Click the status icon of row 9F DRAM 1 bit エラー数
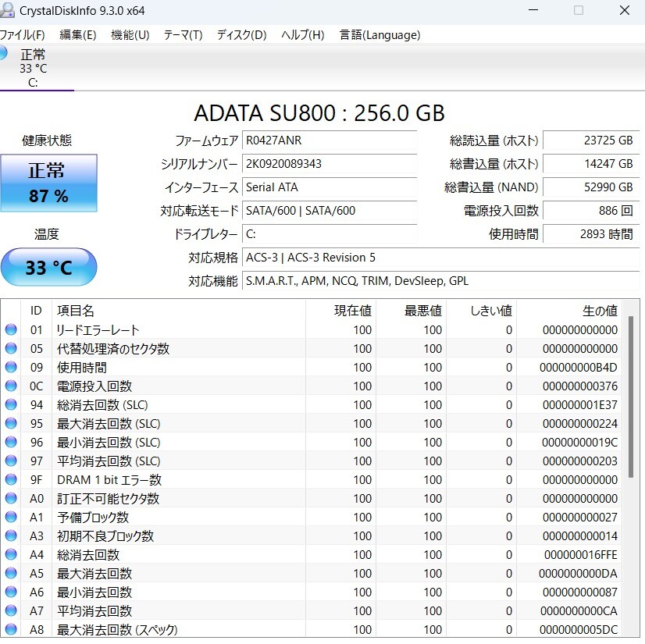This screenshot has height=644, width=645. click(x=11, y=480)
